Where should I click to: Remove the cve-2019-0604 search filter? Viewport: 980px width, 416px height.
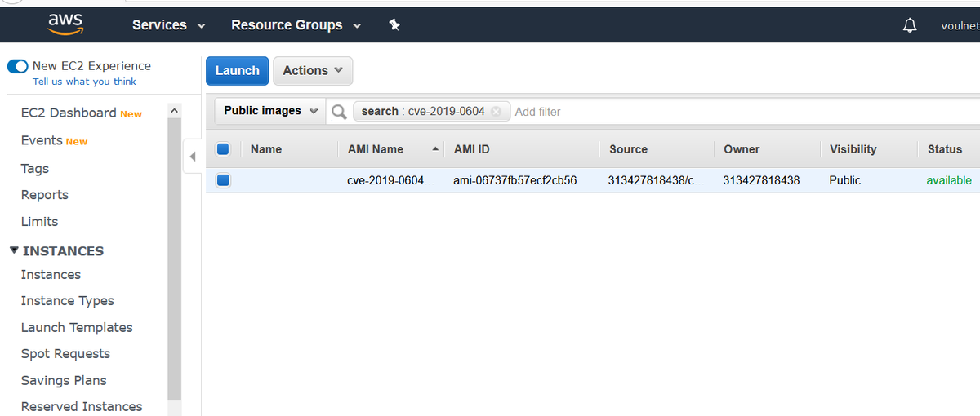coord(495,112)
